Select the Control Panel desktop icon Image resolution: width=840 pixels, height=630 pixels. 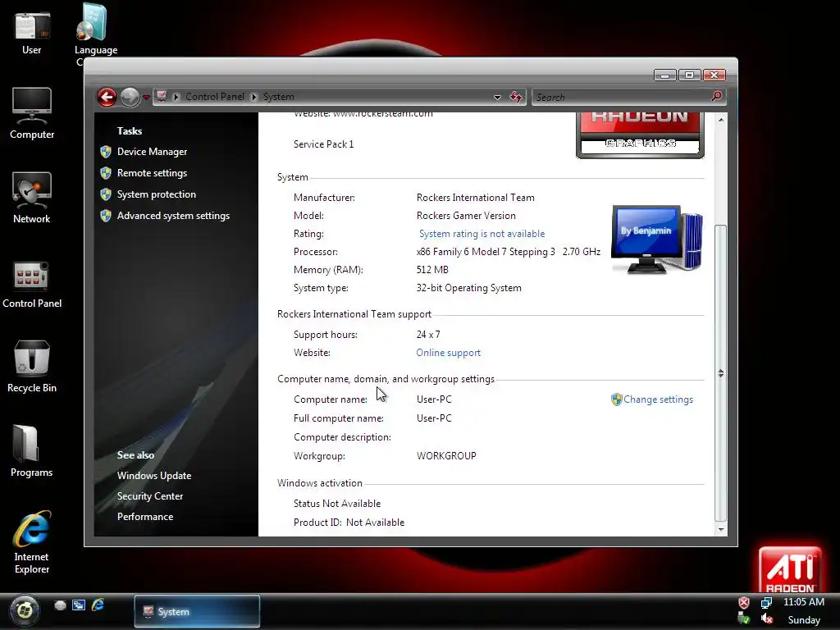(x=32, y=284)
